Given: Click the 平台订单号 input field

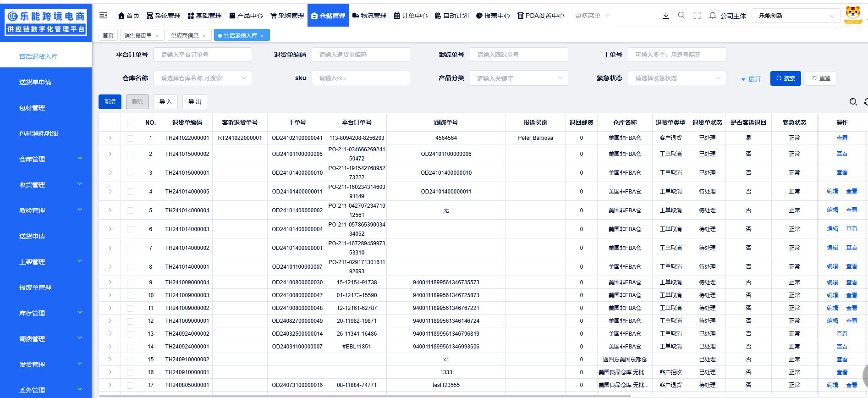Looking at the screenshot, I should coord(203,55).
